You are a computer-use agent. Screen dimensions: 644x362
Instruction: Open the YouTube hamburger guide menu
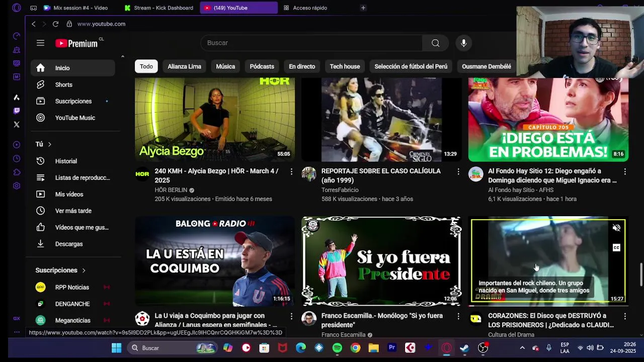click(40, 43)
